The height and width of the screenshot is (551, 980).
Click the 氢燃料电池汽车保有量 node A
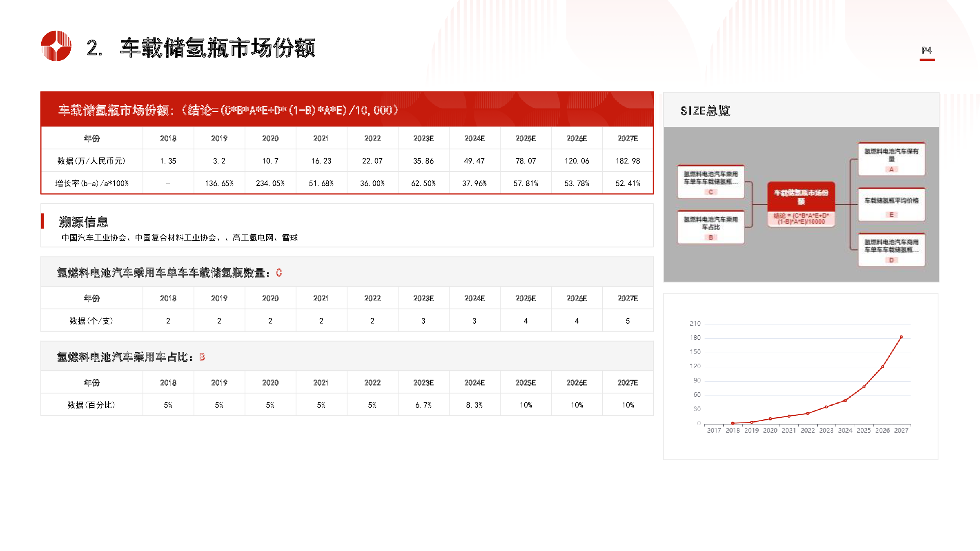pyautogui.click(x=891, y=159)
